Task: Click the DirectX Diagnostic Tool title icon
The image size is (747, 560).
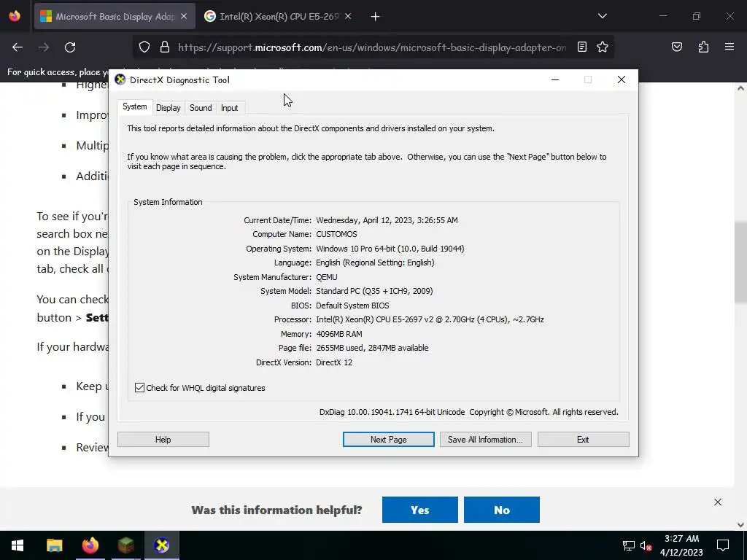Action: [120, 79]
